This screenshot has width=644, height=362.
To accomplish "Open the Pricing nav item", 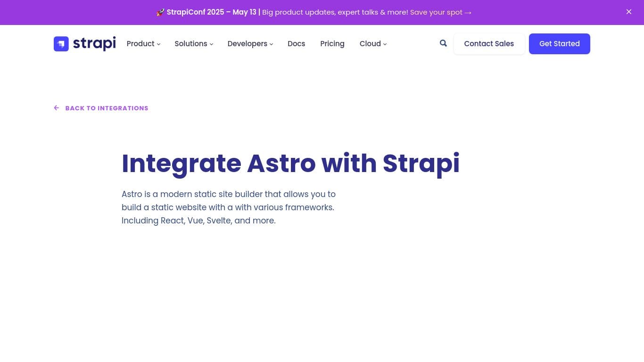I will coord(332,43).
